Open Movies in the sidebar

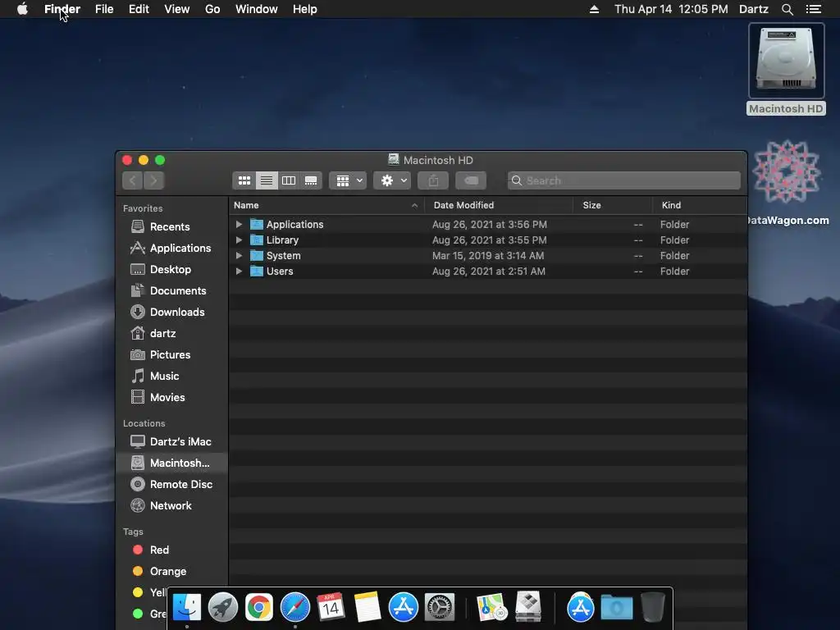[172, 398]
